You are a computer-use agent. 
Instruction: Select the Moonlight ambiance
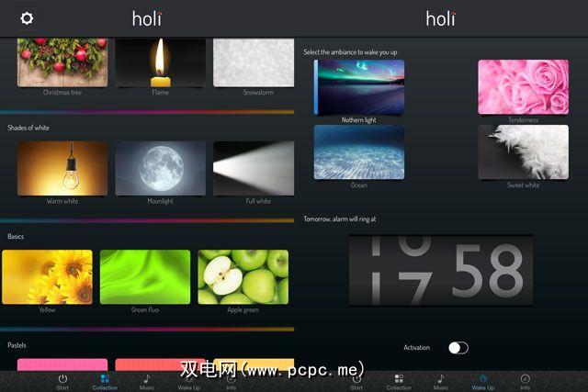pos(161,168)
